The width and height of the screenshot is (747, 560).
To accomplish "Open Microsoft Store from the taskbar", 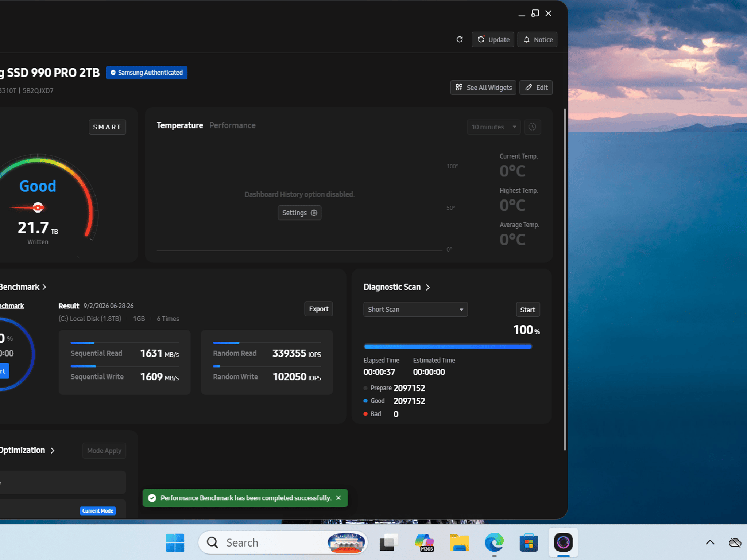I will coord(529,543).
